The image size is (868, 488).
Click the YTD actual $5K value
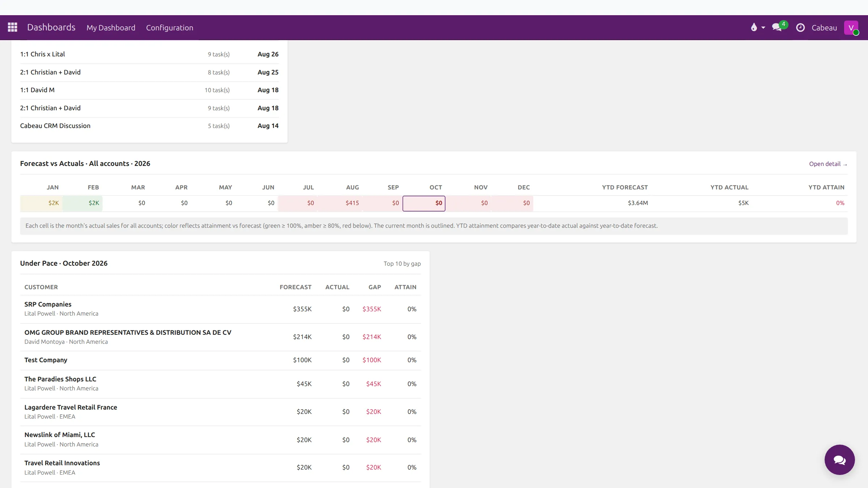click(x=743, y=203)
